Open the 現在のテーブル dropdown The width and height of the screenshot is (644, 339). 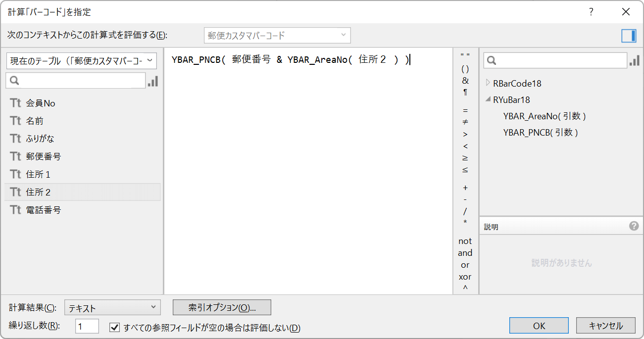click(83, 60)
